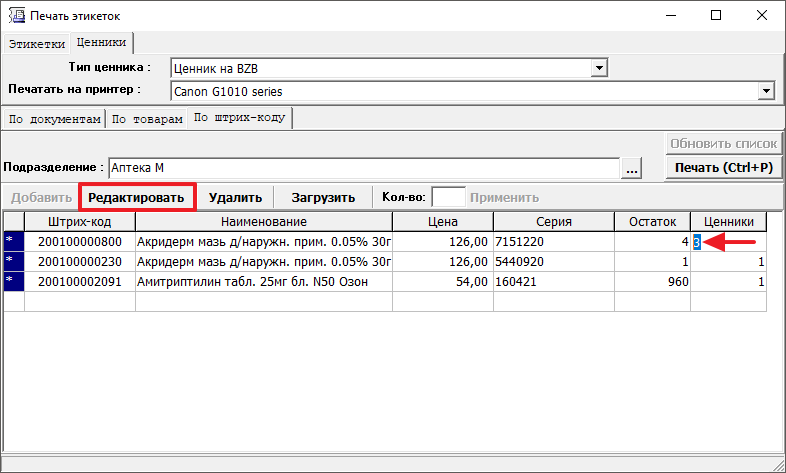Image resolution: width=786 pixels, height=473 pixels.
Task: Select the Амитриптилин табл. row
Action: pyautogui.click(x=263, y=282)
